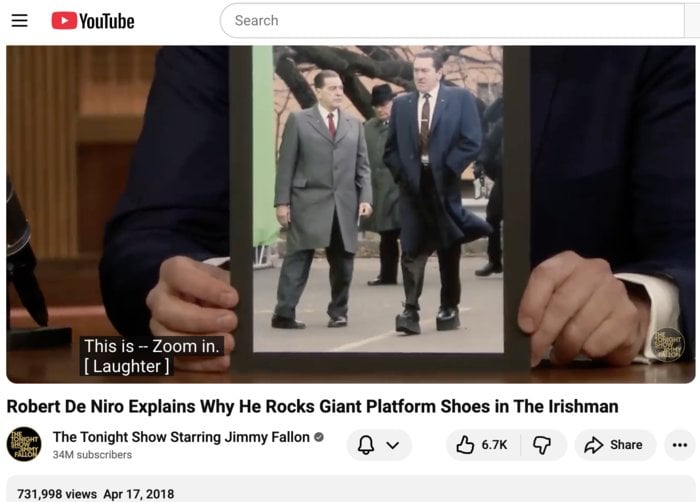
Task: Click the verified badge next to channel name
Action: 319,437
